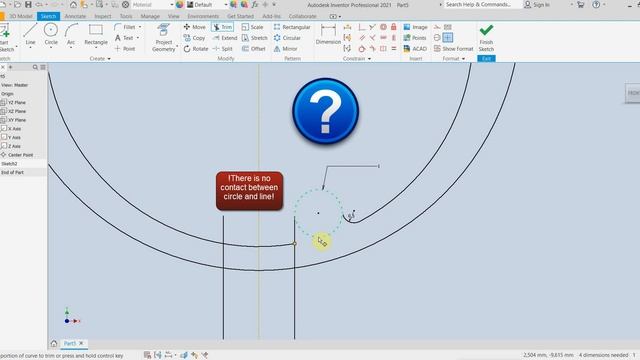
Task: Choose the Text tool in Create panel
Action: pos(124,38)
